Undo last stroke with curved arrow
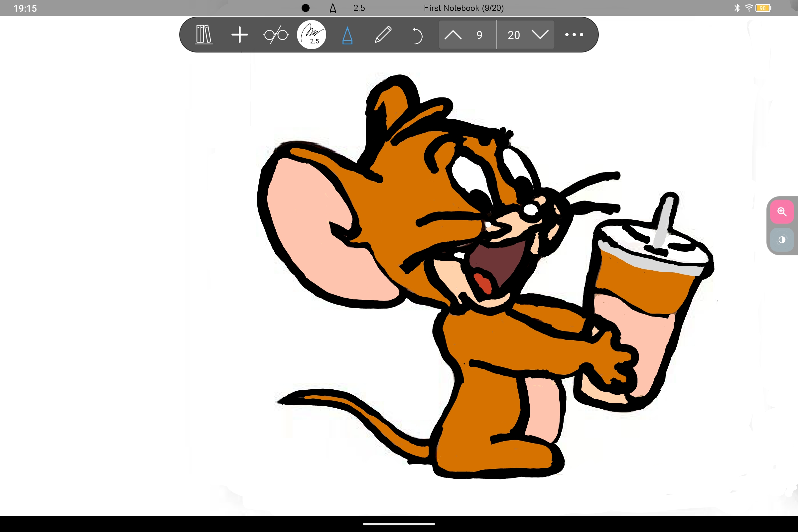The height and width of the screenshot is (532, 798). (417, 35)
